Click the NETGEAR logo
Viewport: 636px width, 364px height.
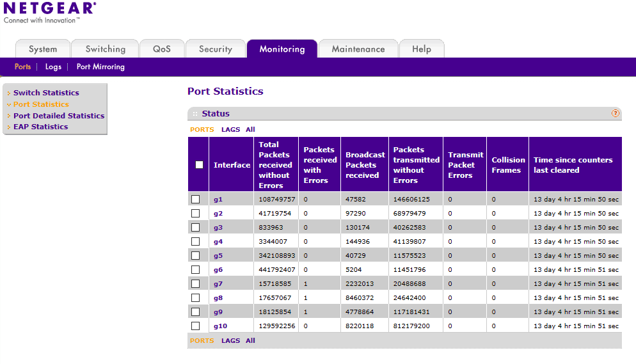[49, 13]
